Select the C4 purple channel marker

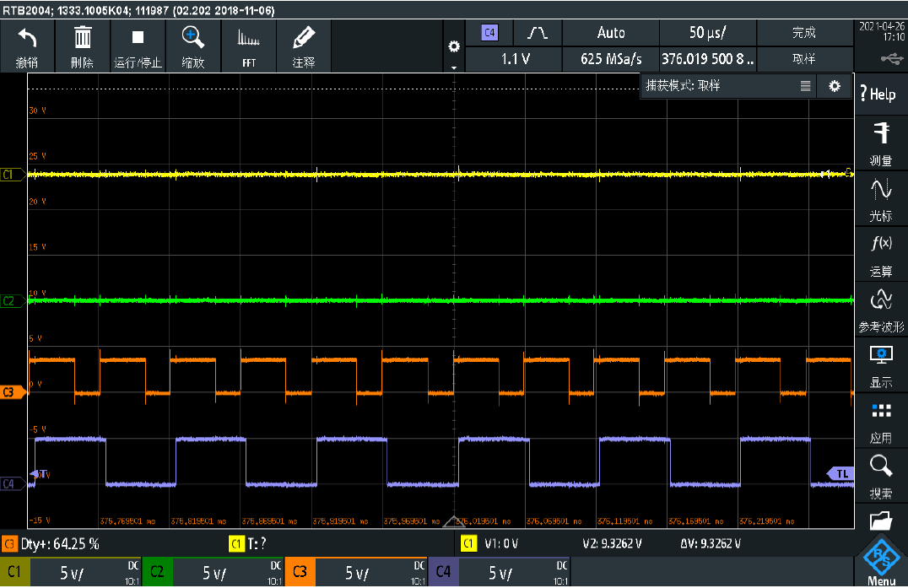click(x=12, y=484)
